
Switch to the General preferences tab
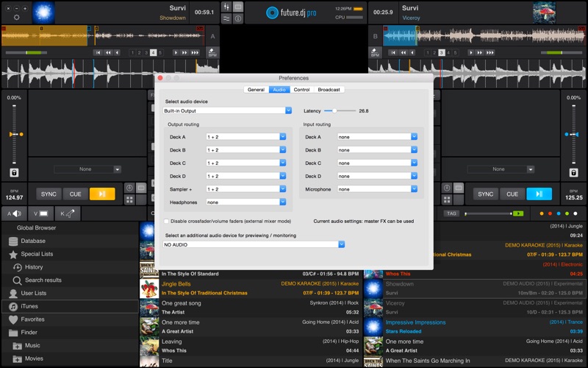tap(256, 90)
